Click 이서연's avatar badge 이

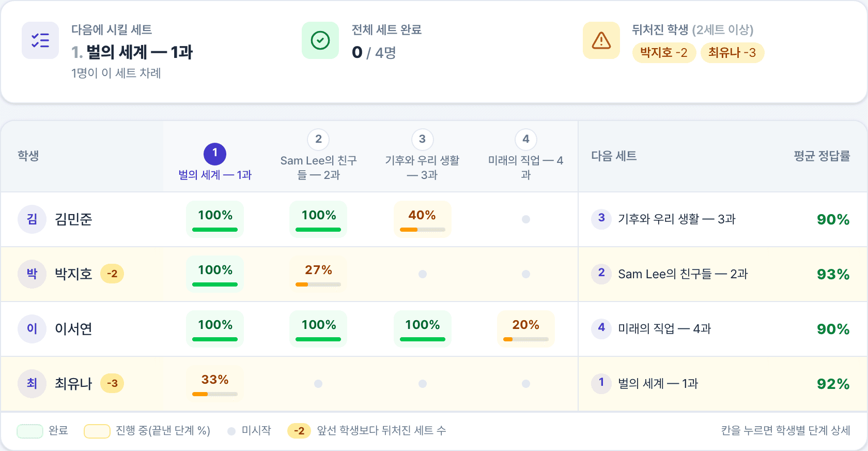(32, 329)
